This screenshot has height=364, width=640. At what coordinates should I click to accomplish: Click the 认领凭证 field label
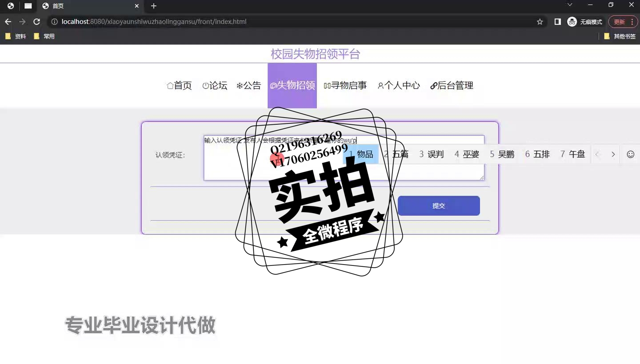(170, 155)
